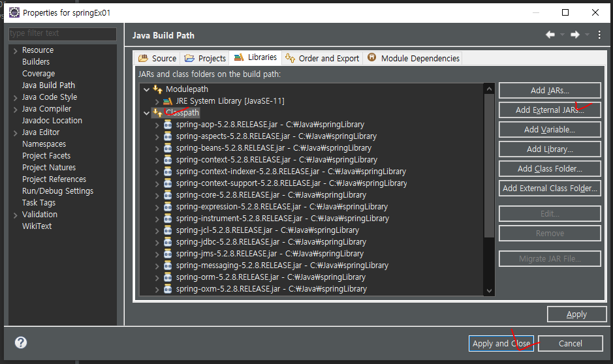
Task: Click the spring-messaging jar file icon
Action: point(168,265)
